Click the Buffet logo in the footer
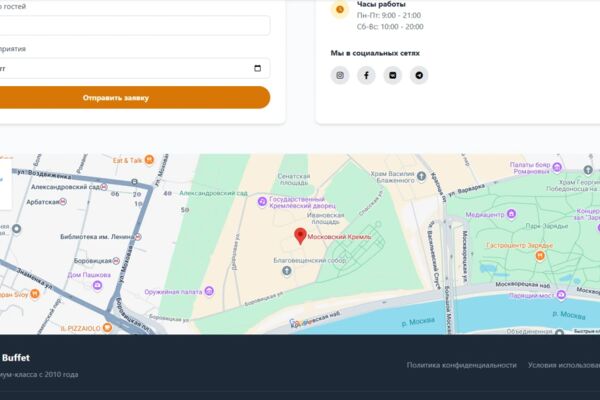This screenshot has height=400, width=600. click(x=15, y=358)
